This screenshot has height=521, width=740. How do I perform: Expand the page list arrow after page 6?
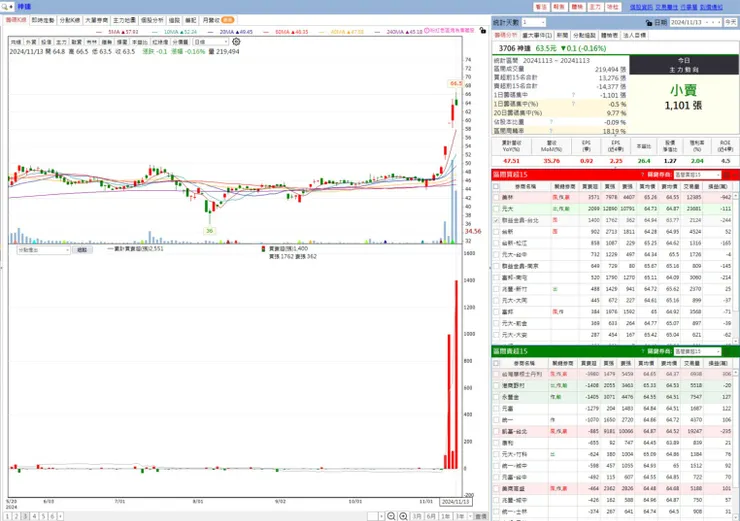coord(60,516)
